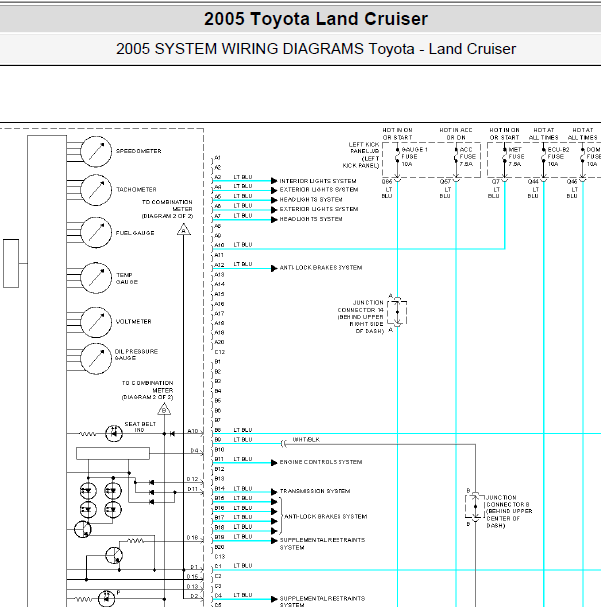Click the Junction Connector 8 symbol
601x607 pixels.
pyautogui.click(x=475, y=507)
